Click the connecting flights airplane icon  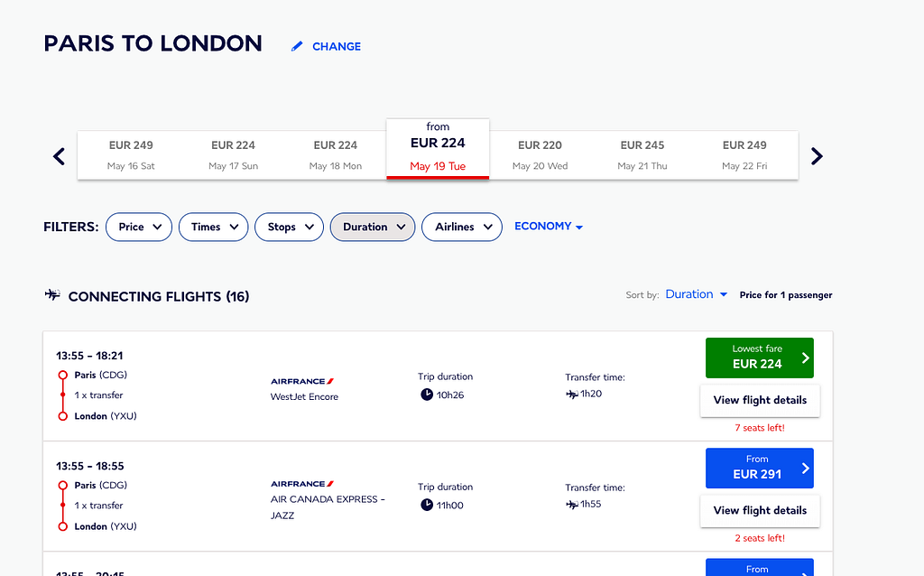[52, 295]
